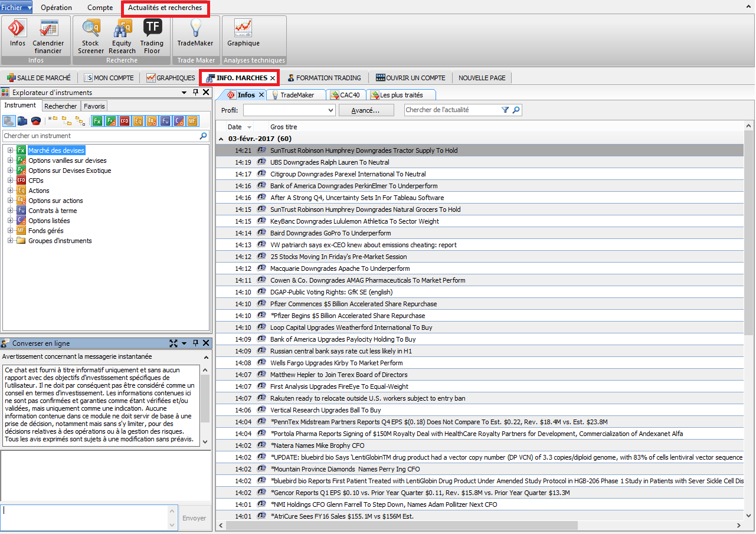Open the Calendrier financier tool
Screen dimensions: 756x534
48,37
